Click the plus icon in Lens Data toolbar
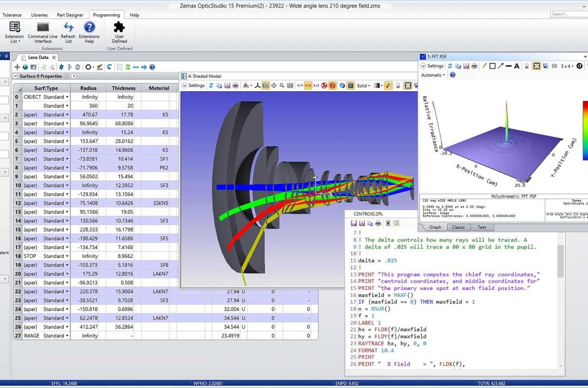The height and width of the screenshot is (388, 588). tap(17, 67)
